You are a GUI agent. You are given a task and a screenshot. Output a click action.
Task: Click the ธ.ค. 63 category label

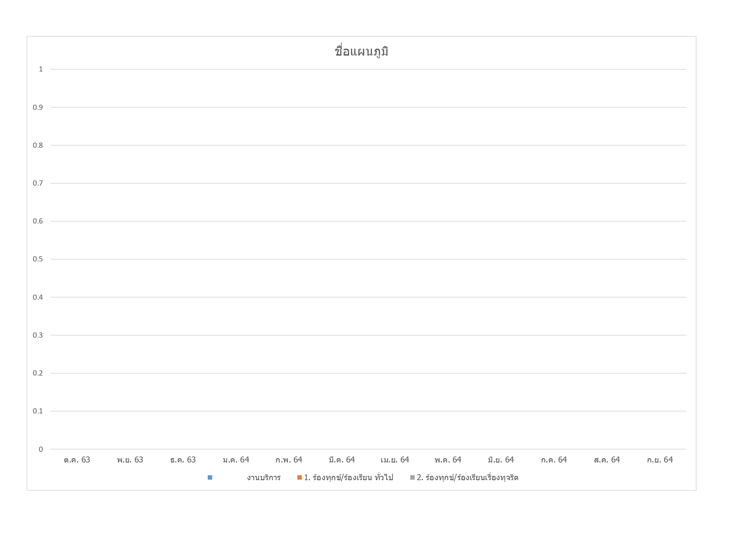[183, 460]
